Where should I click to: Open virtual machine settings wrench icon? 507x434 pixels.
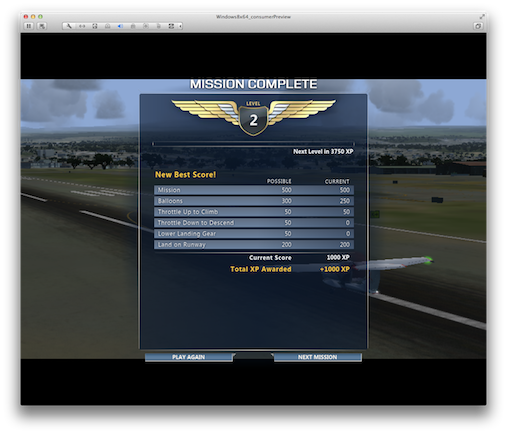click(x=69, y=26)
